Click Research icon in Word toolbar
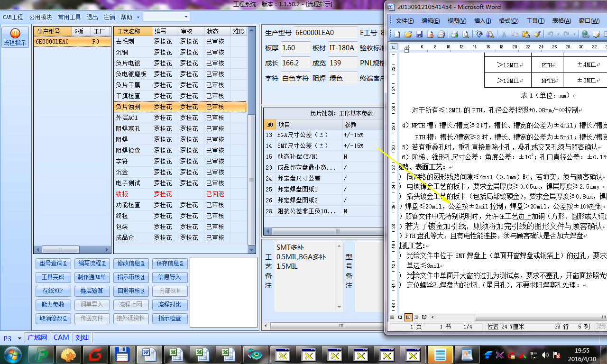The height and width of the screenshot is (364, 607). (x=489, y=34)
